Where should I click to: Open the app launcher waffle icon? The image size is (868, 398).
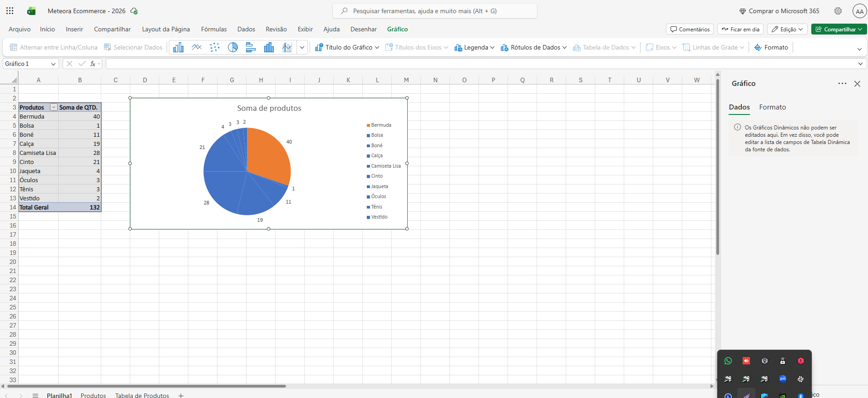[10, 11]
